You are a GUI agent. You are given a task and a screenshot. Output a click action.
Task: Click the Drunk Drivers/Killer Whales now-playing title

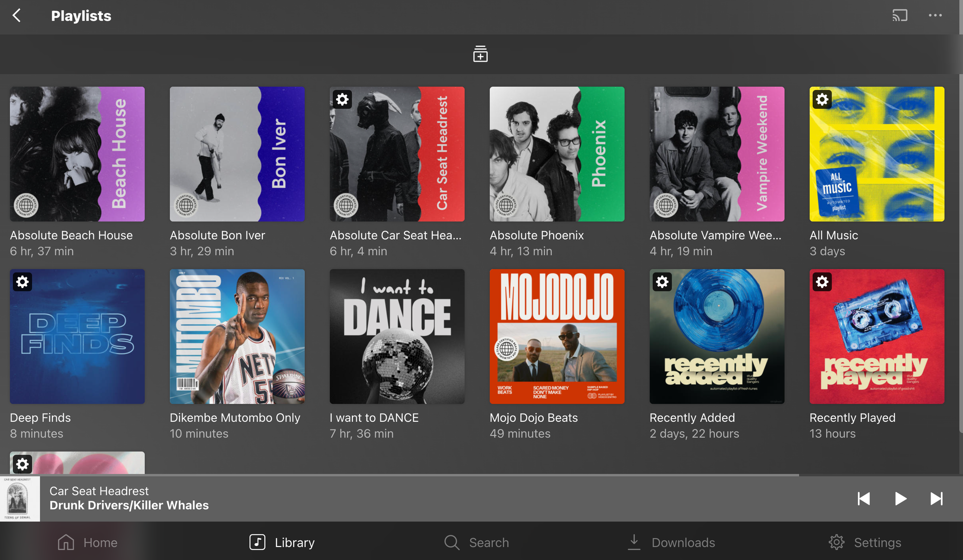tap(129, 505)
